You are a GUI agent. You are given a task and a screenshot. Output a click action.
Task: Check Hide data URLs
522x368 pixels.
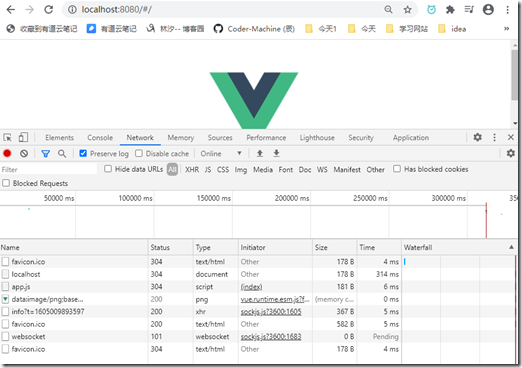point(108,169)
